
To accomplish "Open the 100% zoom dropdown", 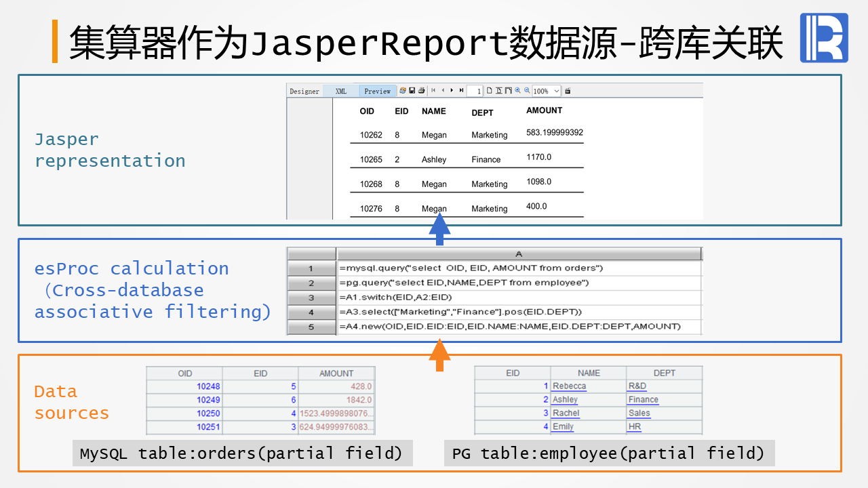I will 557,91.
